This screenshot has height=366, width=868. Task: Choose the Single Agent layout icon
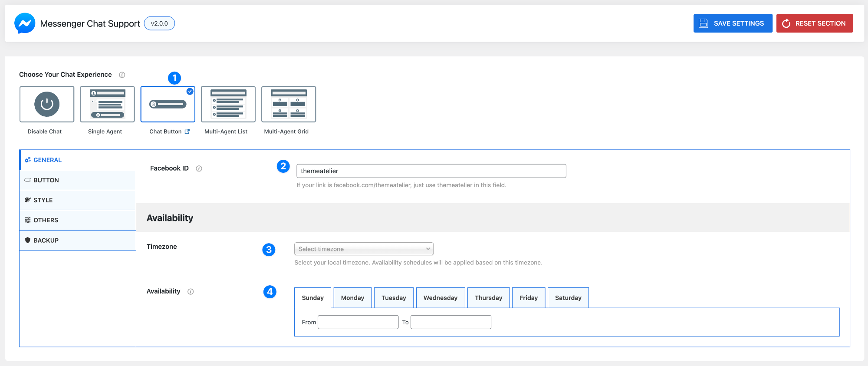(107, 104)
